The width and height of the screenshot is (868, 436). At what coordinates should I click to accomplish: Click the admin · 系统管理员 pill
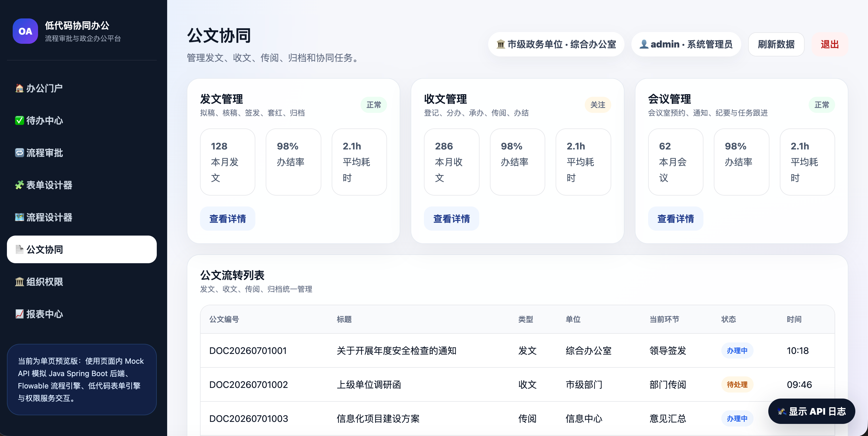(686, 44)
